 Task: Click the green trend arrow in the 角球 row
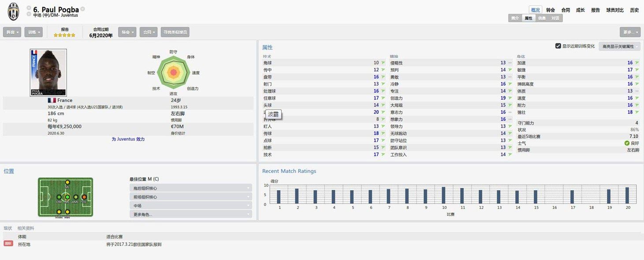tap(383, 63)
